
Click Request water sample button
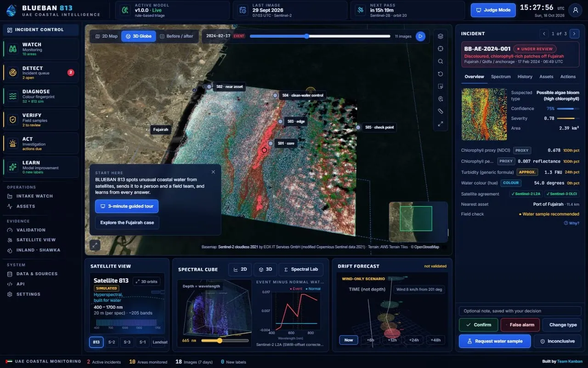(x=495, y=341)
